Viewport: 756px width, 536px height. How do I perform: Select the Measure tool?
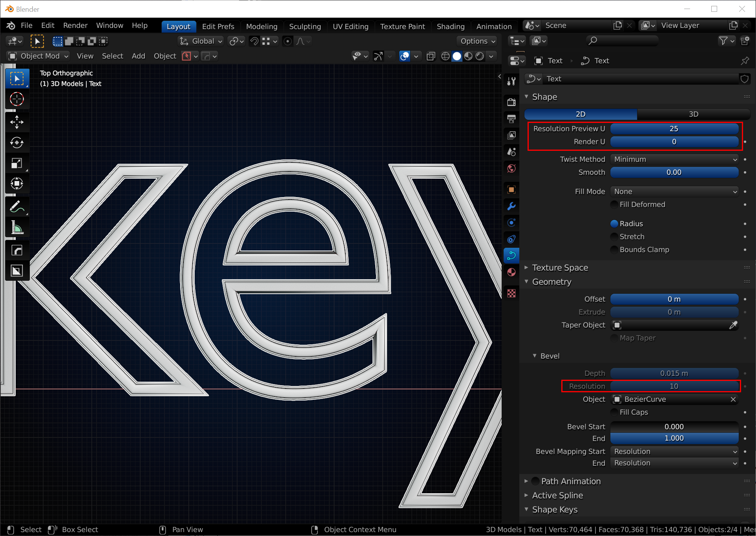[16, 227]
